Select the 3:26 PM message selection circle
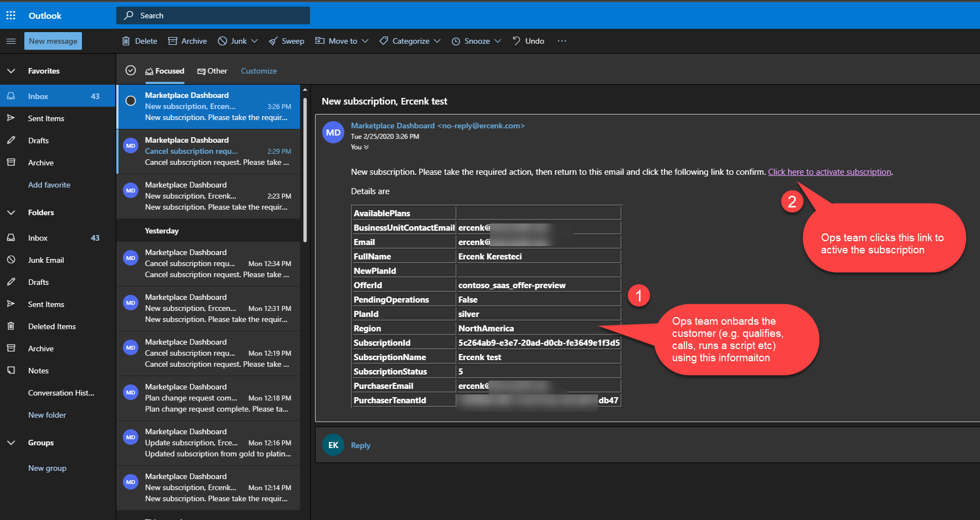 tap(131, 101)
